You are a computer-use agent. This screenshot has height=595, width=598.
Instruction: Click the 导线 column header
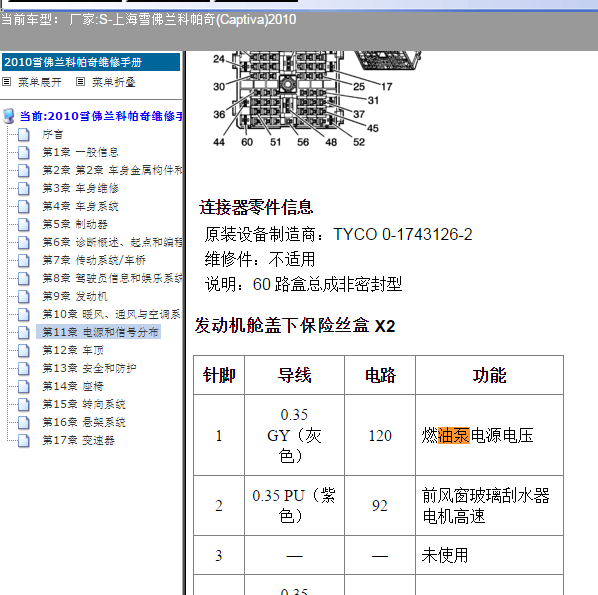294,375
